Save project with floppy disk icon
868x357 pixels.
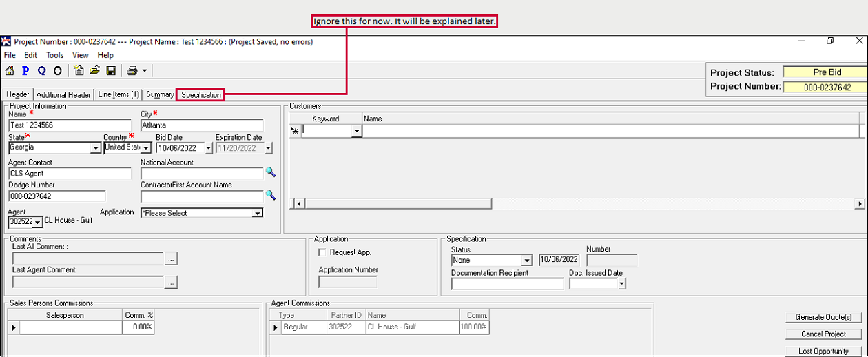111,70
